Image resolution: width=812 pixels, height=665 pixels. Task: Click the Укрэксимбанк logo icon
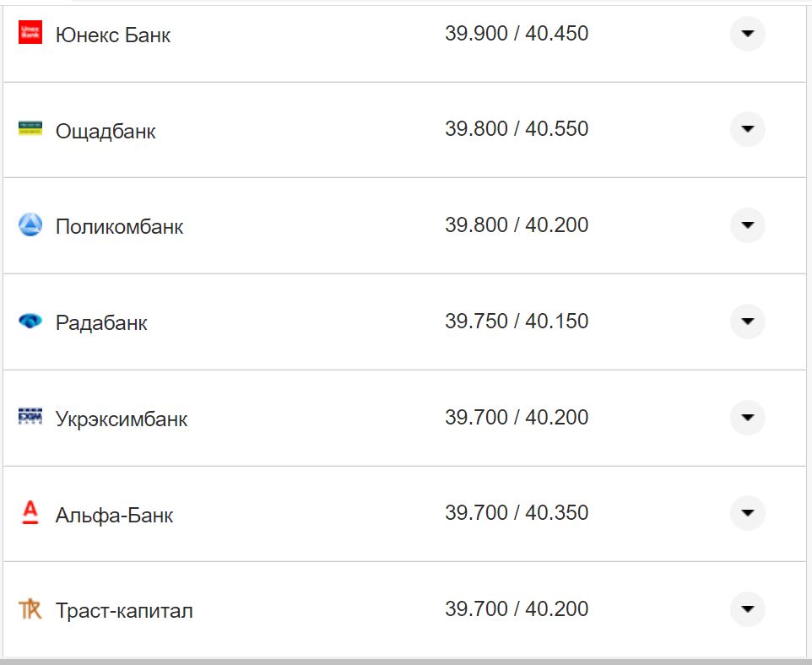30,417
